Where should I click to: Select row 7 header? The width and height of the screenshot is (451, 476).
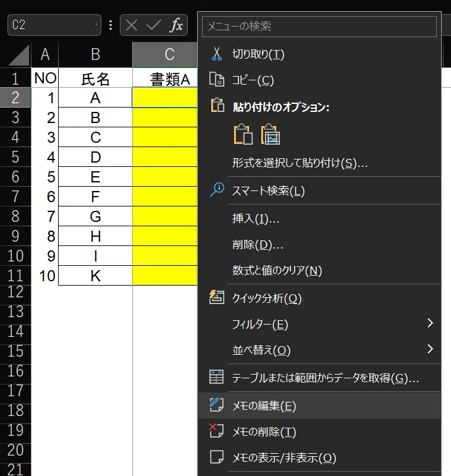(x=15, y=197)
